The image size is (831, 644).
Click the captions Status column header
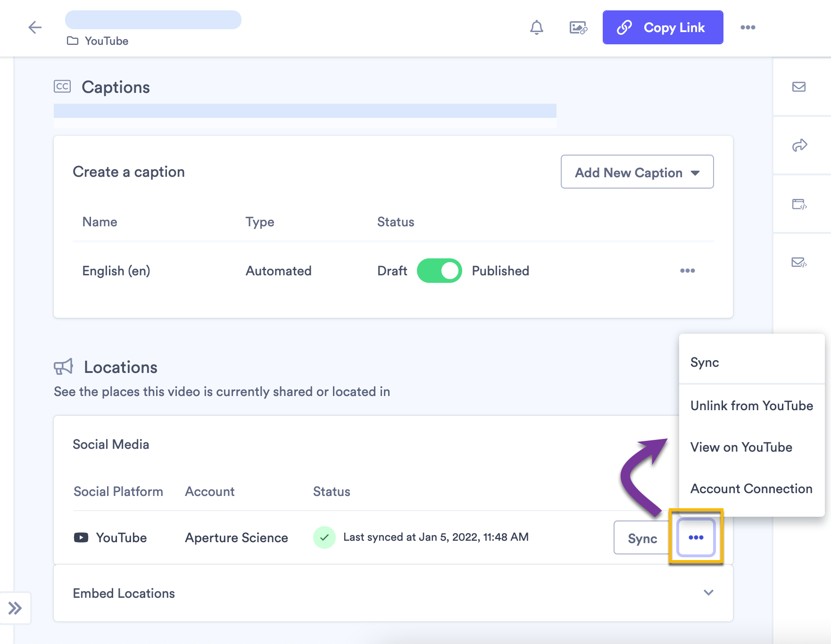click(396, 222)
